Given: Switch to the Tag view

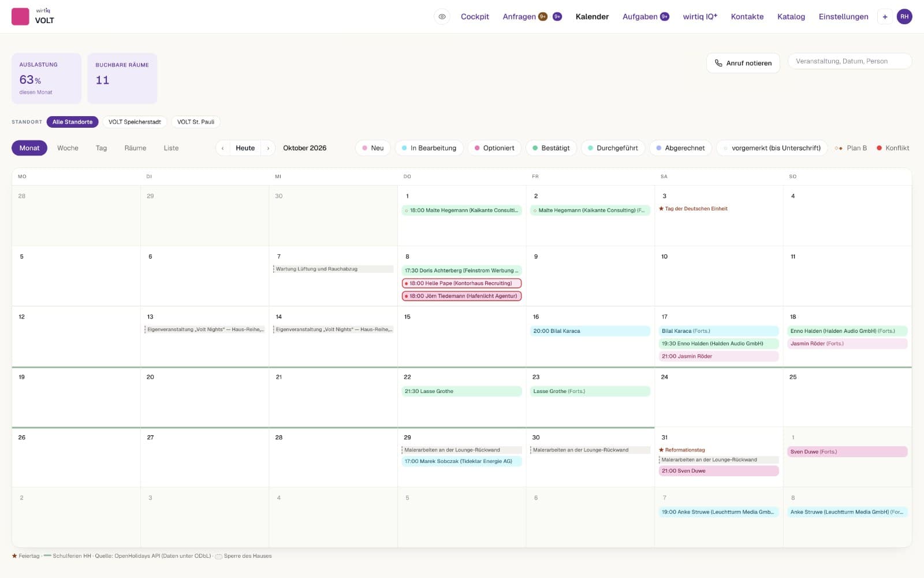Looking at the screenshot, I should tap(101, 148).
